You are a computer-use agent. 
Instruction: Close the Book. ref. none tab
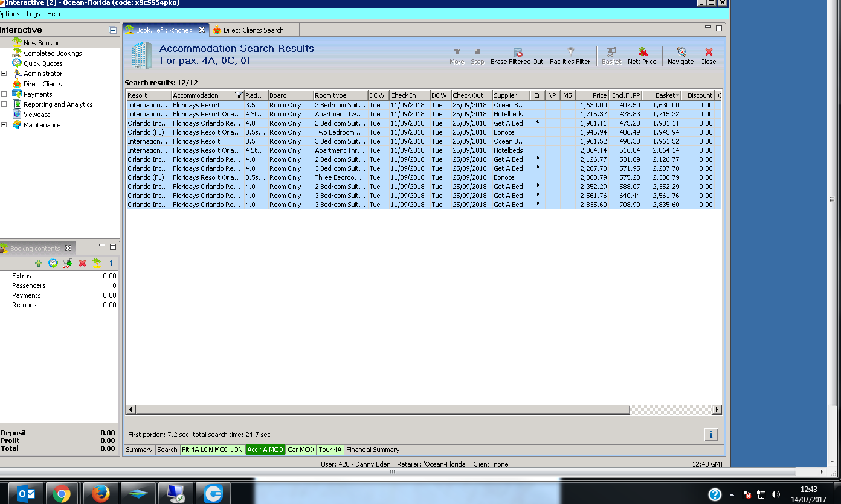pyautogui.click(x=202, y=30)
